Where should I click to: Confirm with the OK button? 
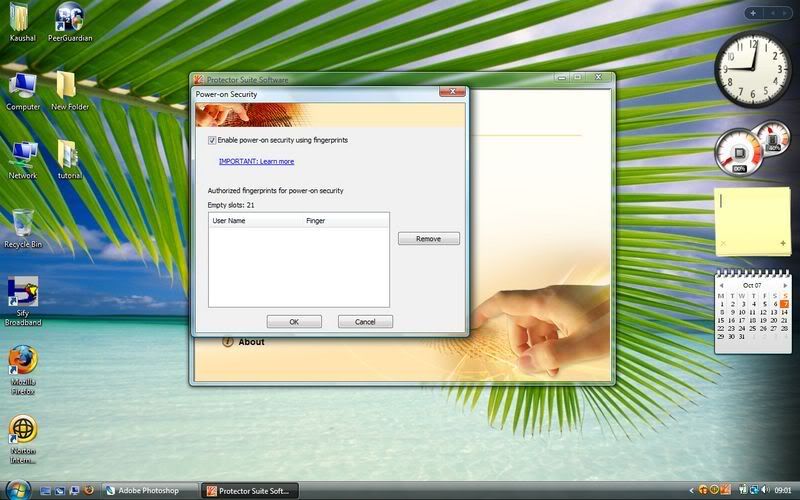[294, 321]
